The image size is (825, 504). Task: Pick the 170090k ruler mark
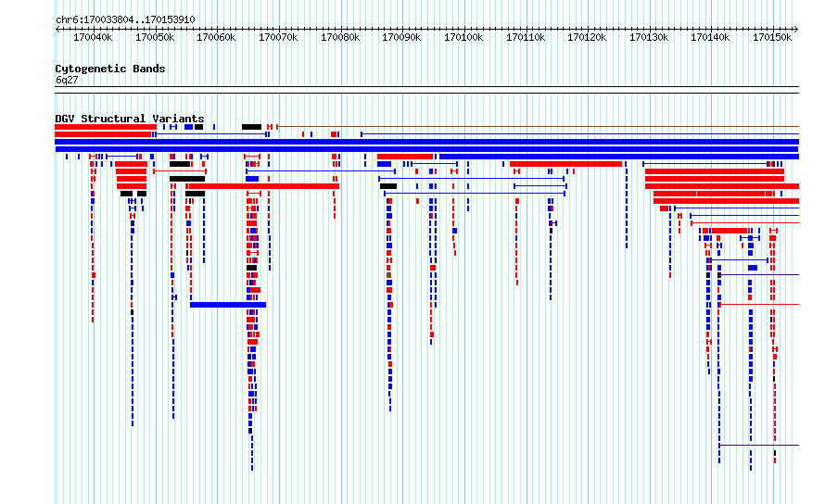click(401, 37)
